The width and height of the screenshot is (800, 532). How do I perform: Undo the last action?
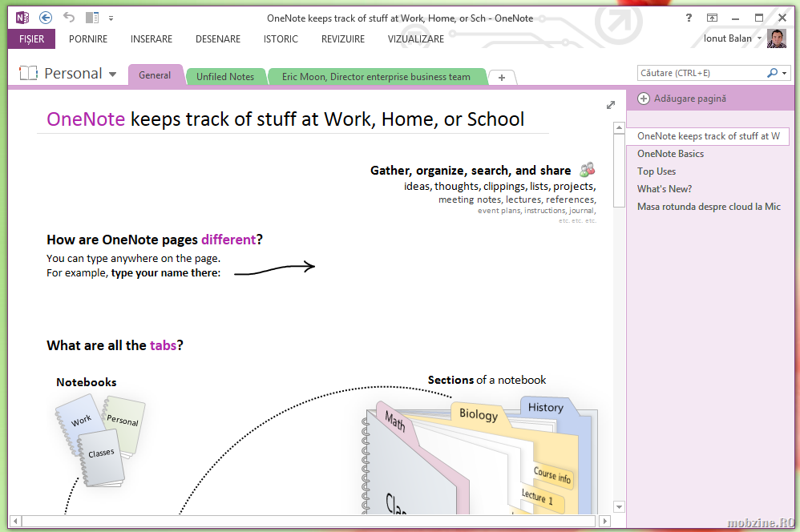[x=69, y=18]
